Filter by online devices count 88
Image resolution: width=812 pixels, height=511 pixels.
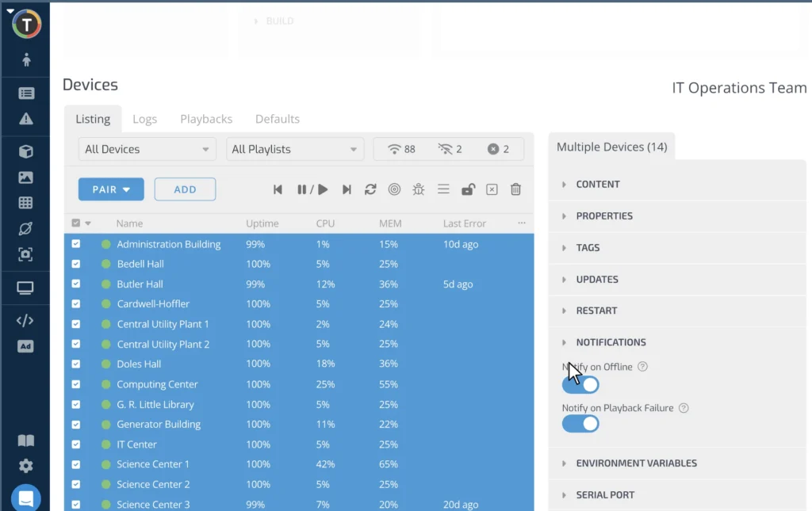[401, 149]
